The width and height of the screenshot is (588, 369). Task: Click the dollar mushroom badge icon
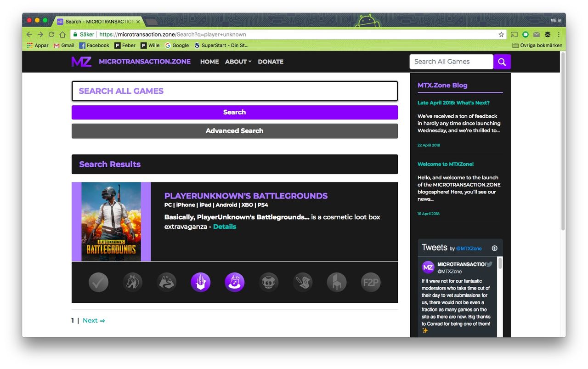tap(269, 282)
